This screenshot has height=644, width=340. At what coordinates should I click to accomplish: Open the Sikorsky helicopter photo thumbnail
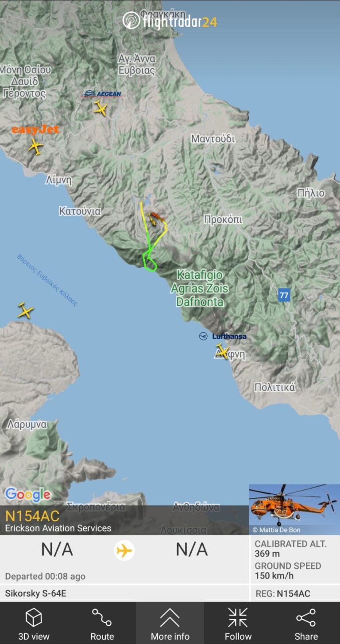click(294, 509)
